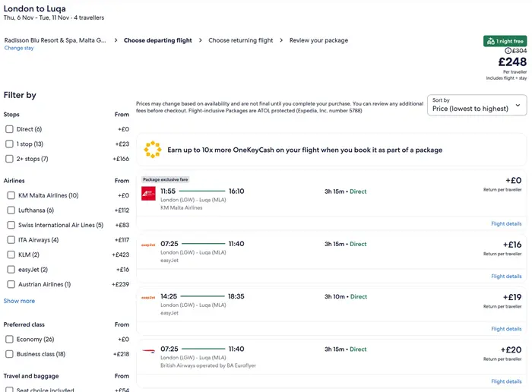Click the Change stay link
The height and width of the screenshot is (392, 532).
(x=19, y=48)
